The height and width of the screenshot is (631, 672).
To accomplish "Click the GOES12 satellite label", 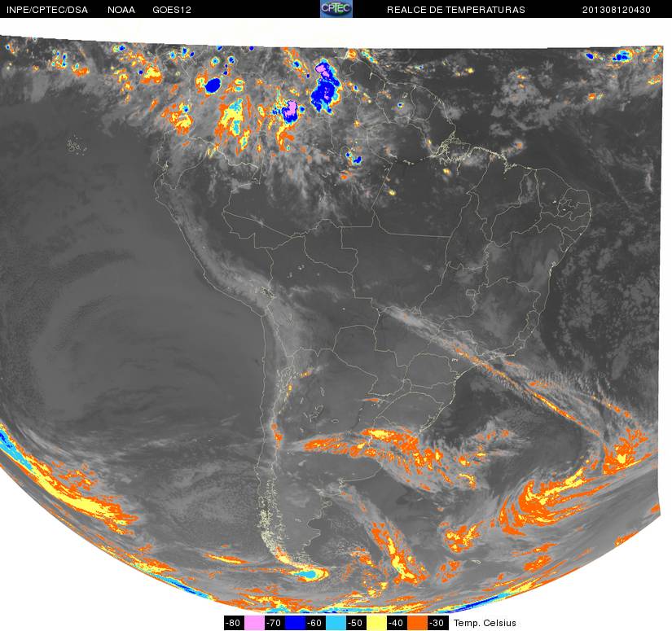I will point(172,10).
